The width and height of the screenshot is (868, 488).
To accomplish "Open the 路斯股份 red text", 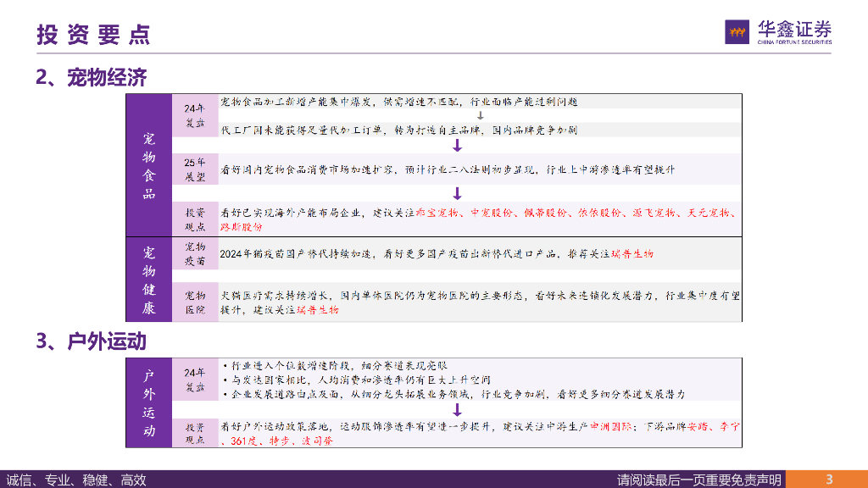I will pyautogui.click(x=242, y=227).
